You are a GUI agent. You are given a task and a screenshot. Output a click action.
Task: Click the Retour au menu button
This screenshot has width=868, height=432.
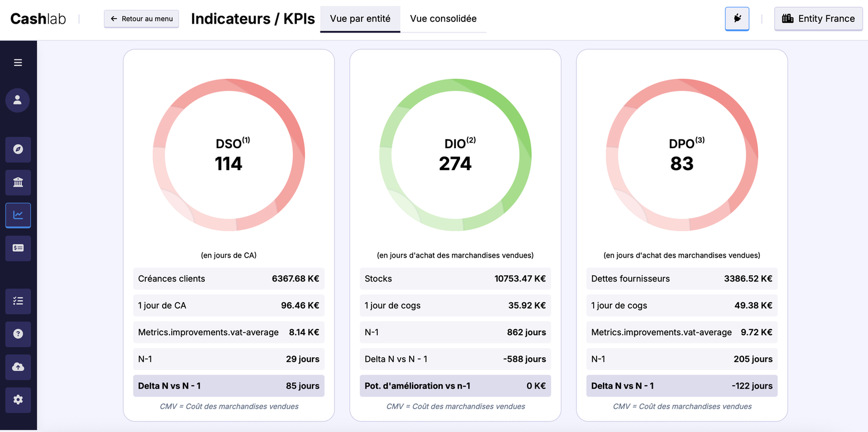(141, 19)
